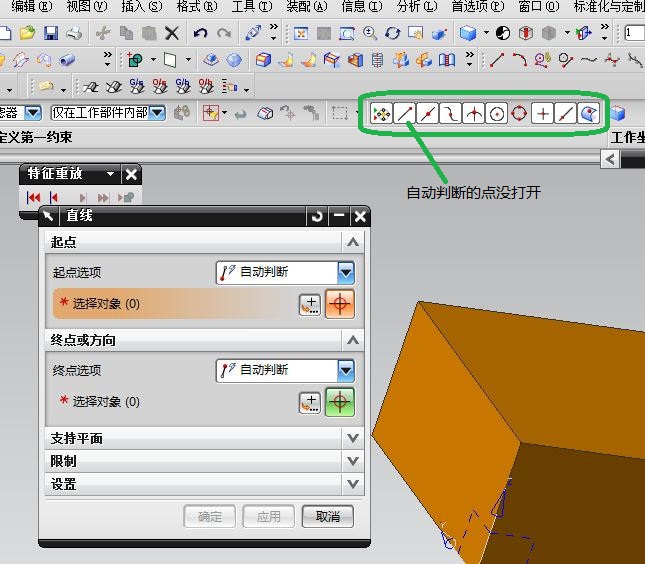Reset the 直线 dialog
This screenshot has height=564, width=645.
(x=317, y=216)
